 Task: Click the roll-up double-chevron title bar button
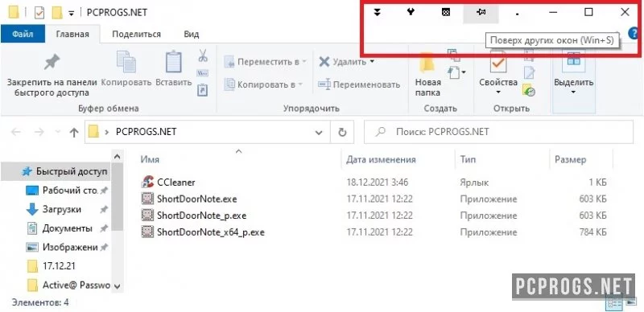(377, 12)
